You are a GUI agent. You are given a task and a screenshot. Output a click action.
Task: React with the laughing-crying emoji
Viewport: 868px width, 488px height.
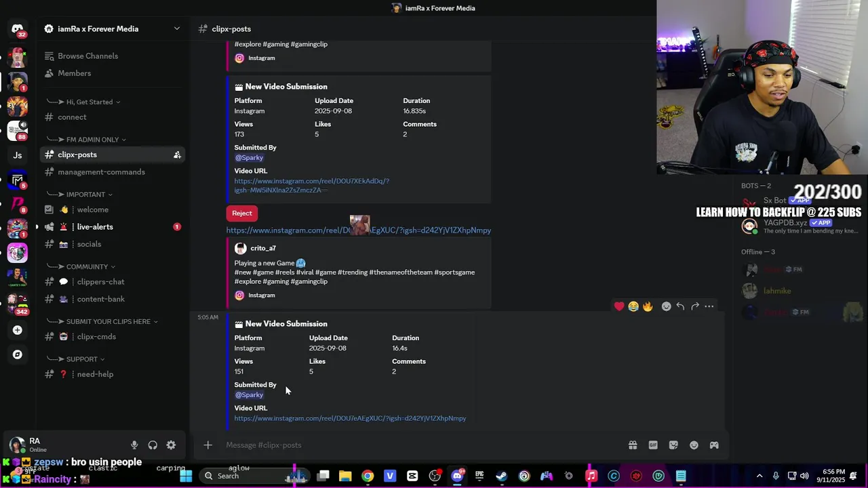[x=633, y=306]
